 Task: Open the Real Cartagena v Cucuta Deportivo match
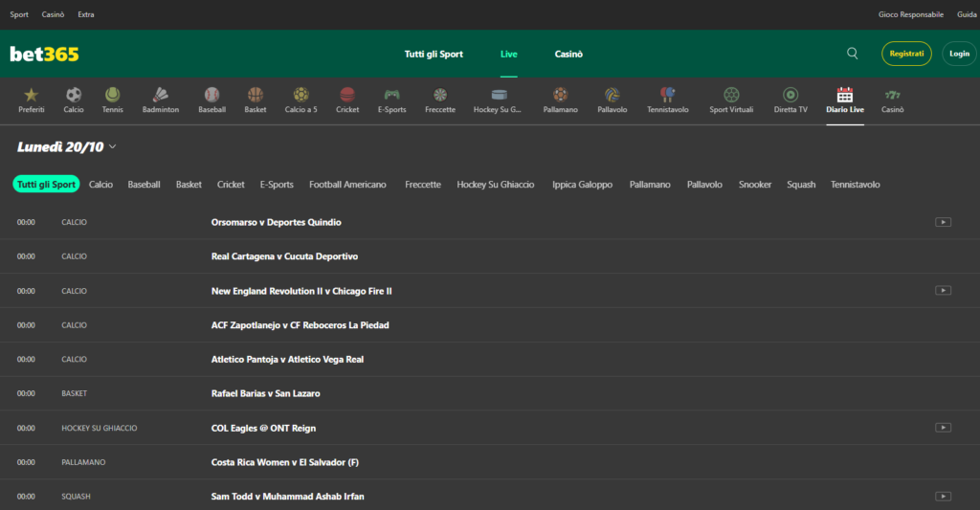point(290,256)
